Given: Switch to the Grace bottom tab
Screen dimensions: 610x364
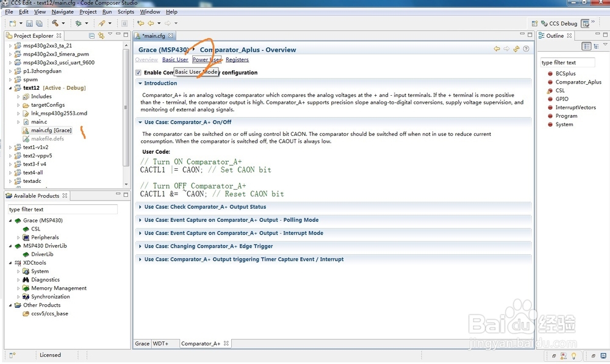Looking at the screenshot, I should (142, 343).
